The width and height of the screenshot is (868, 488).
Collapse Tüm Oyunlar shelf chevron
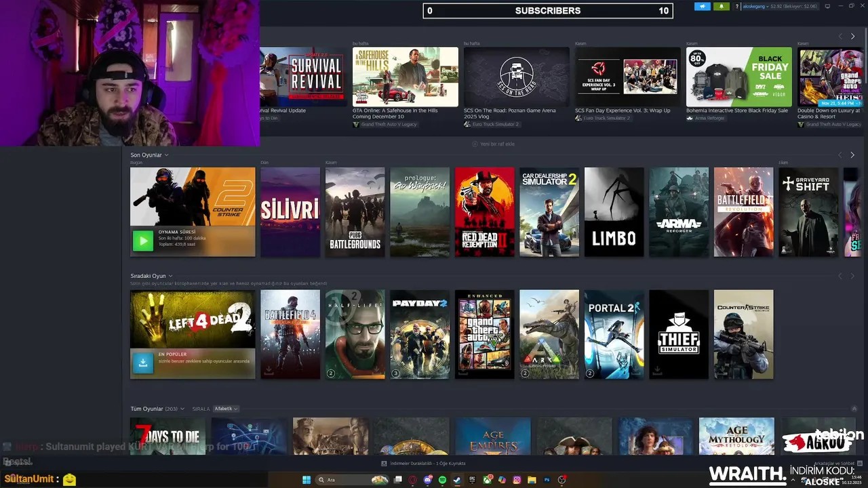(854, 409)
